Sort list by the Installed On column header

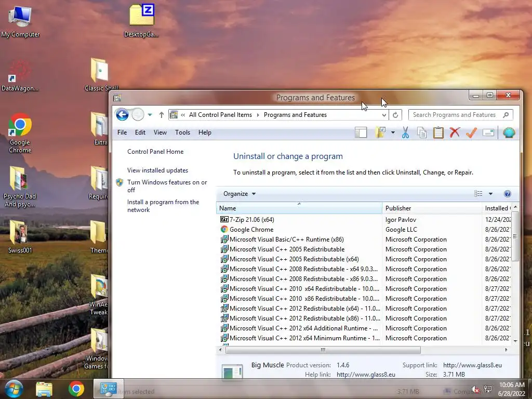[x=496, y=208]
